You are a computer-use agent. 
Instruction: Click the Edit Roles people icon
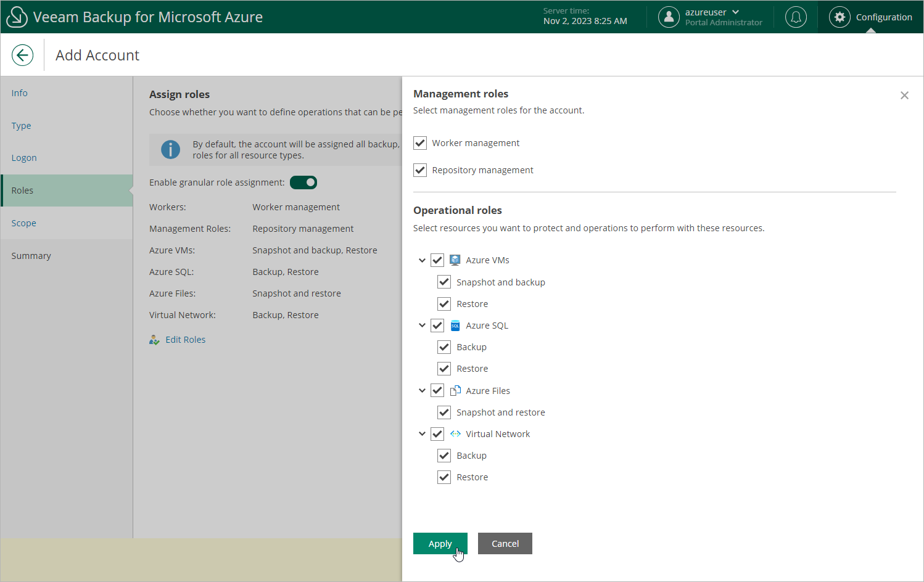point(154,340)
